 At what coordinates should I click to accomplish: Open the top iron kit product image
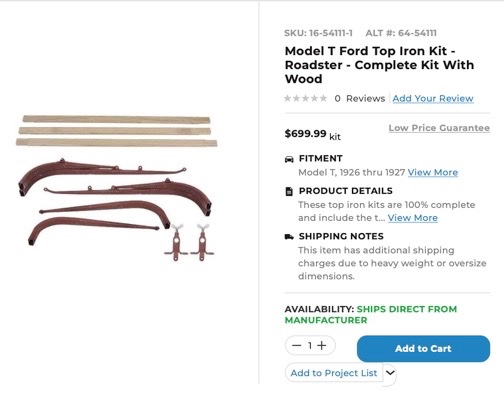pos(117,188)
